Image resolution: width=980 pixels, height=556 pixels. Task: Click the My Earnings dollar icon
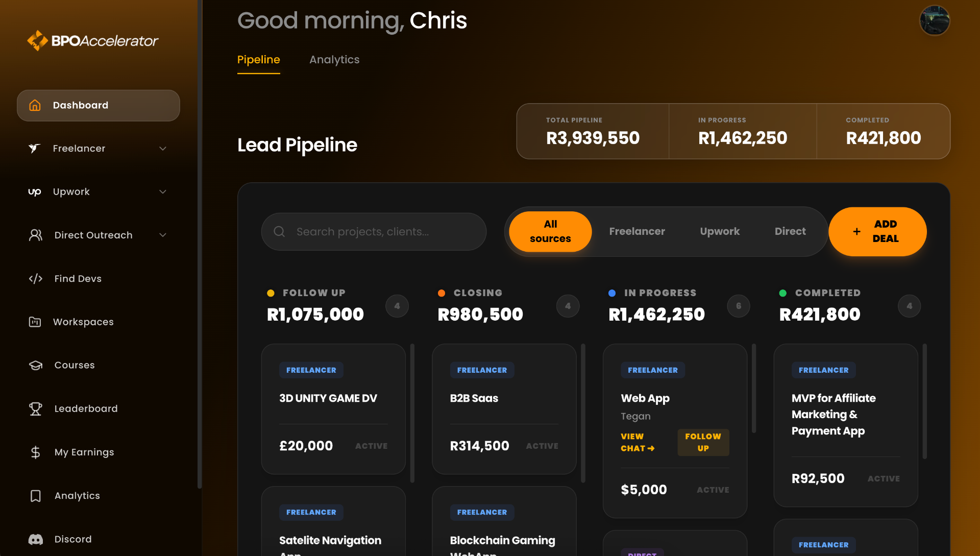point(35,452)
